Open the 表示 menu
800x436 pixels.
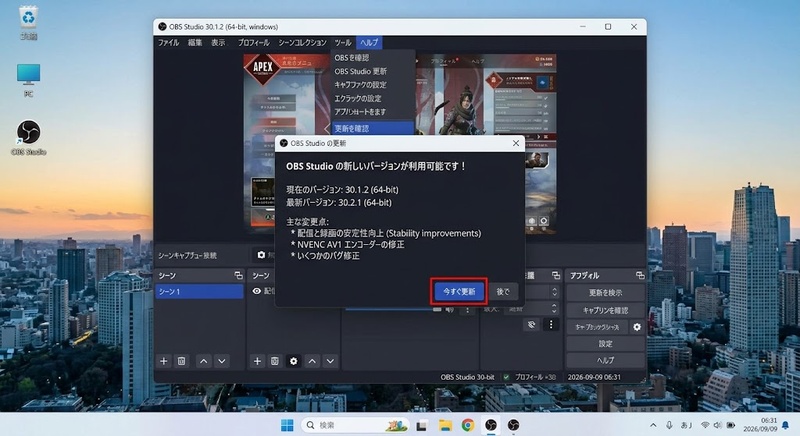(218, 43)
